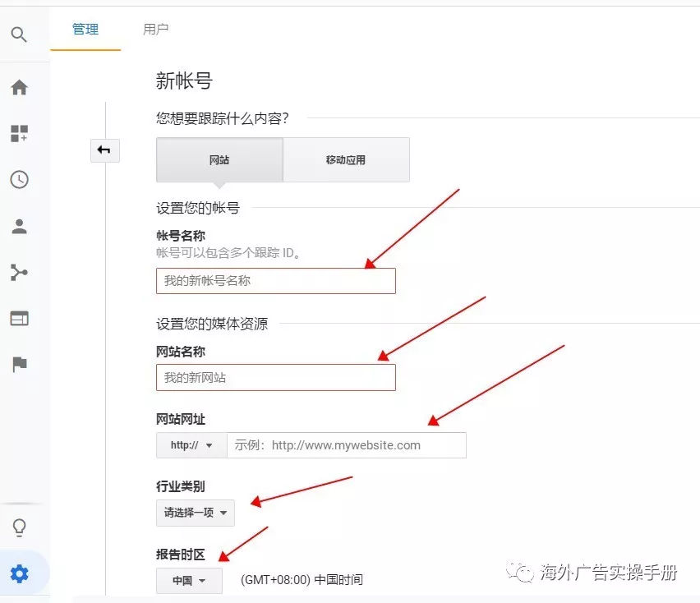Open the http:// protocol dropdown
700x603 pixels.
191,445
